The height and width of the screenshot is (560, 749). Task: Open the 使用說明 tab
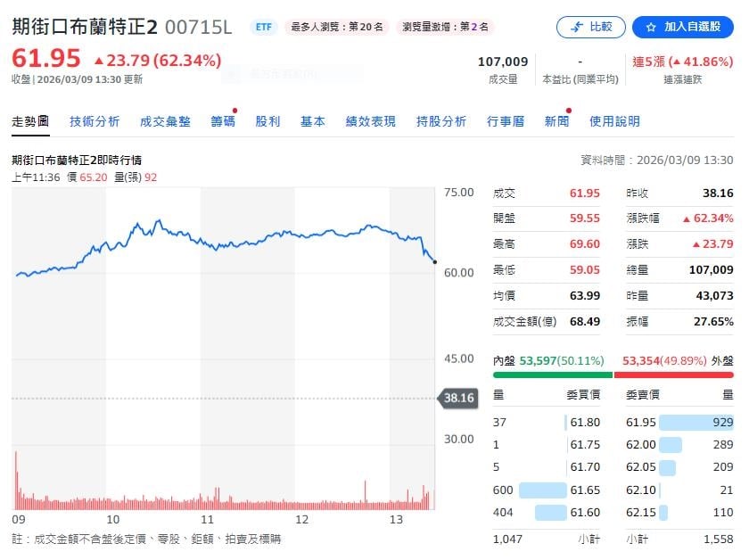(x=613, y=121)
